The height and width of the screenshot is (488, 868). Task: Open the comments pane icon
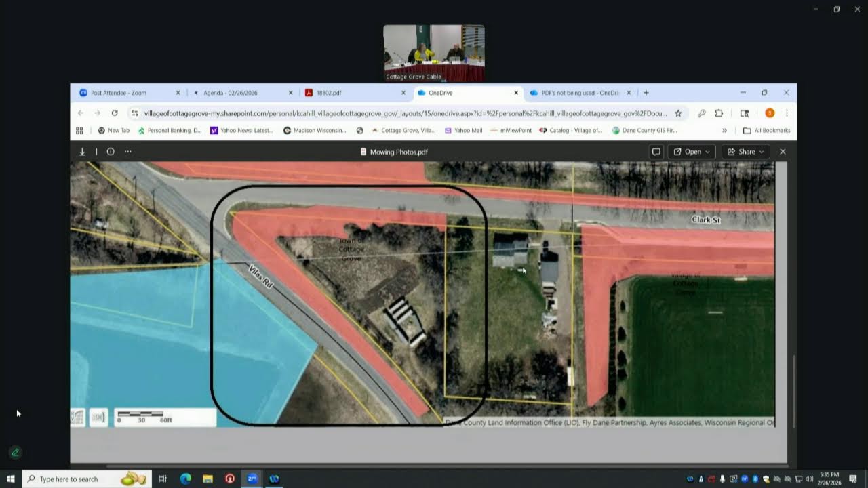(x=656, y=152)
